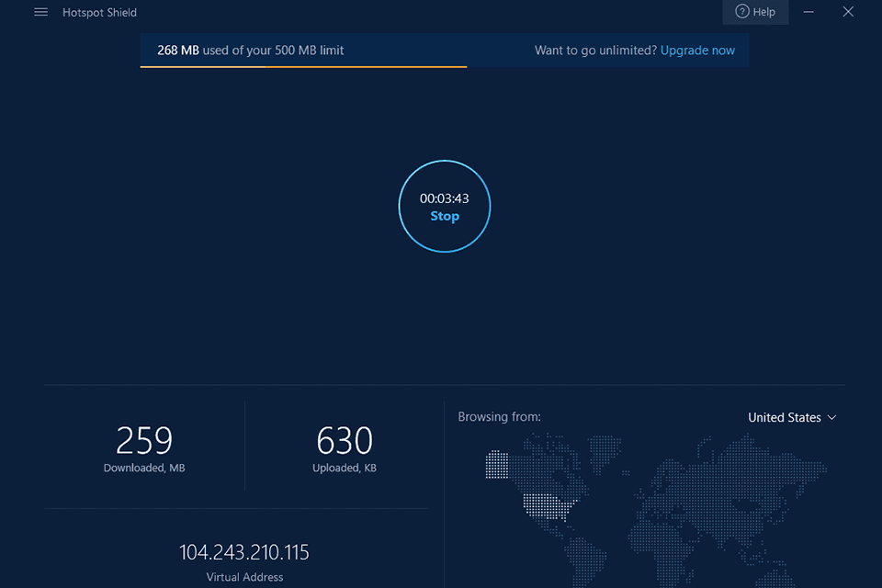Minimize the Hotspot Shield window
This screenshot has width=882, height=588.
pyautogui.click(x=808, y=12)
